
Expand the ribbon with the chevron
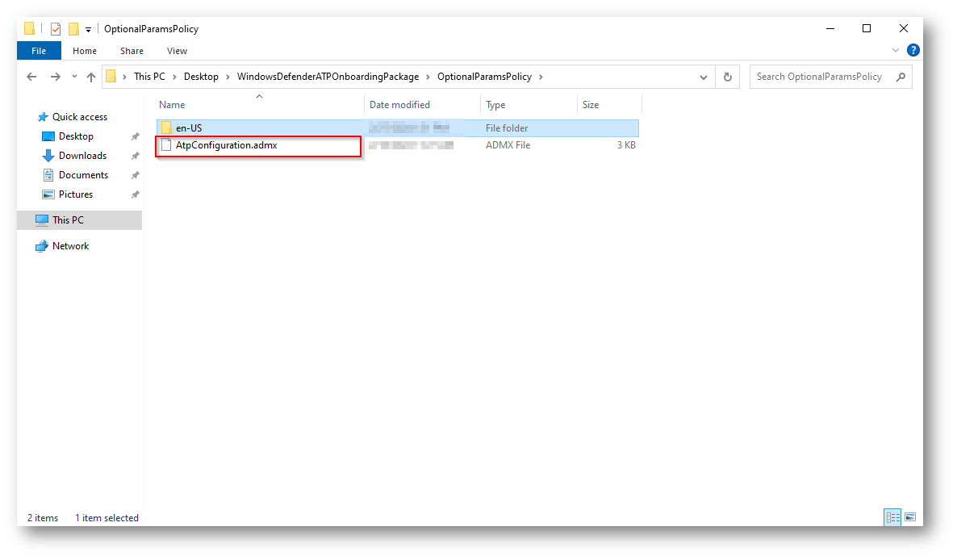point(896,50)
